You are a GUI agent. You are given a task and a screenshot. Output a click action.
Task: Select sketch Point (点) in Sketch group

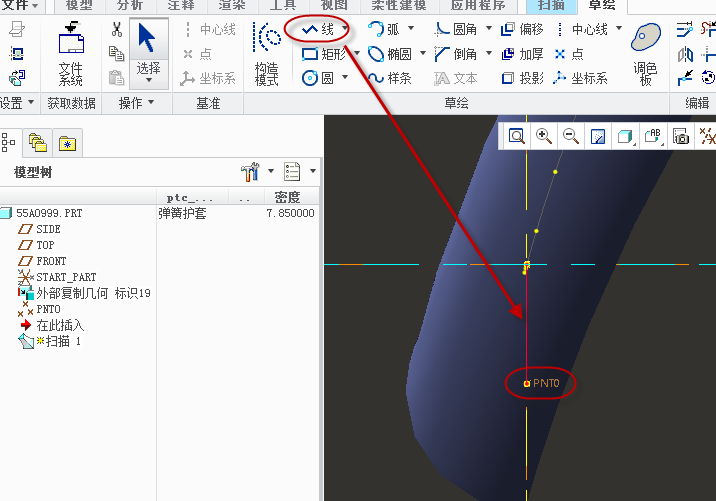point(569,54)
